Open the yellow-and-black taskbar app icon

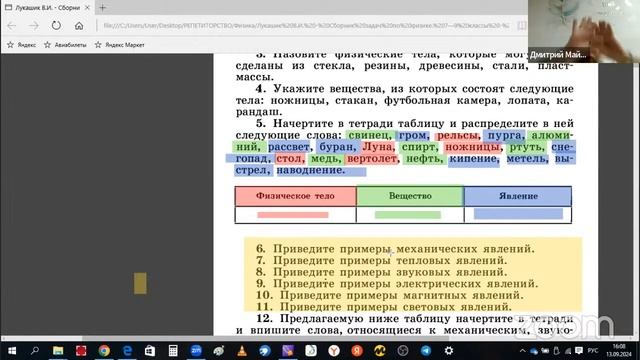[380, 351]
